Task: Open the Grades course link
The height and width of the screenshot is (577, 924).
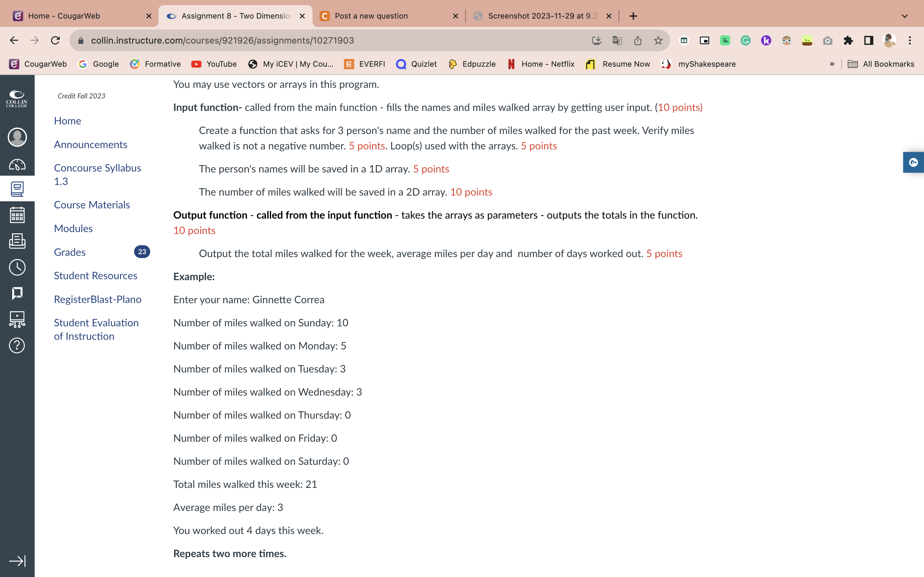Action: (x=70, y=252)
